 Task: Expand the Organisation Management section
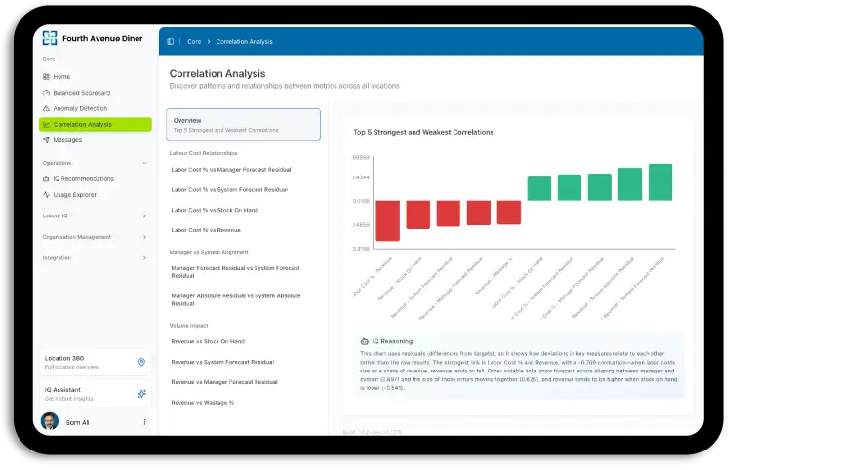click(144, 237)
